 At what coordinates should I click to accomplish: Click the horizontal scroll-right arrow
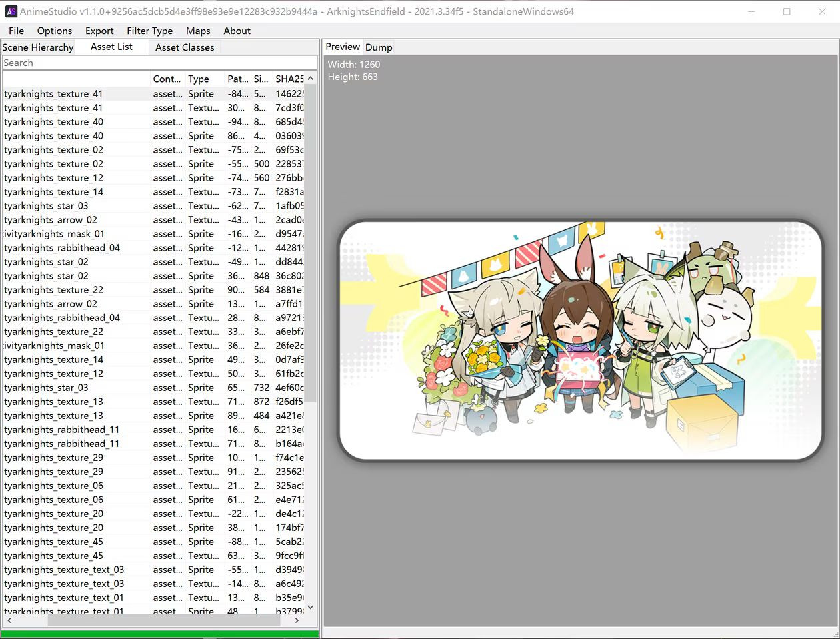(297, 620)
